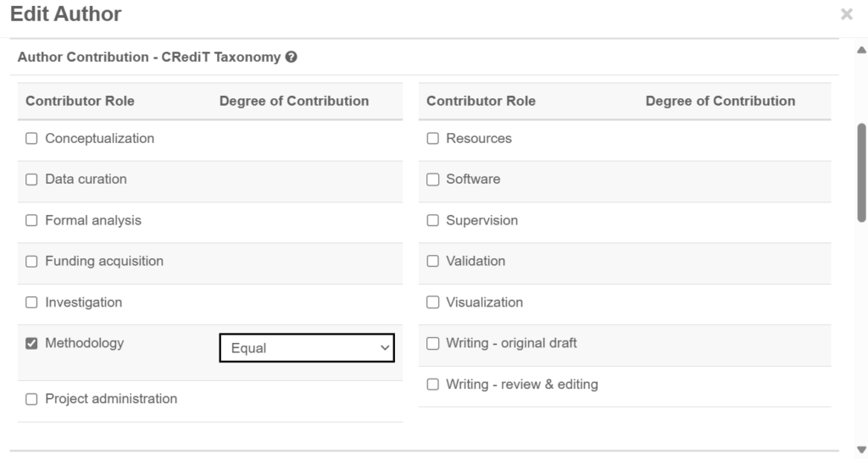Tick the Project administration checkbox
The image size is (868, 459).
[x=31, y=399]
